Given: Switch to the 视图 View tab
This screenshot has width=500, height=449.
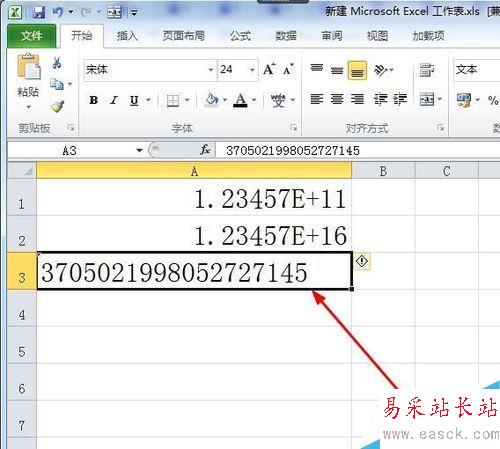Looking at the screenshot, I should point(378,36).
